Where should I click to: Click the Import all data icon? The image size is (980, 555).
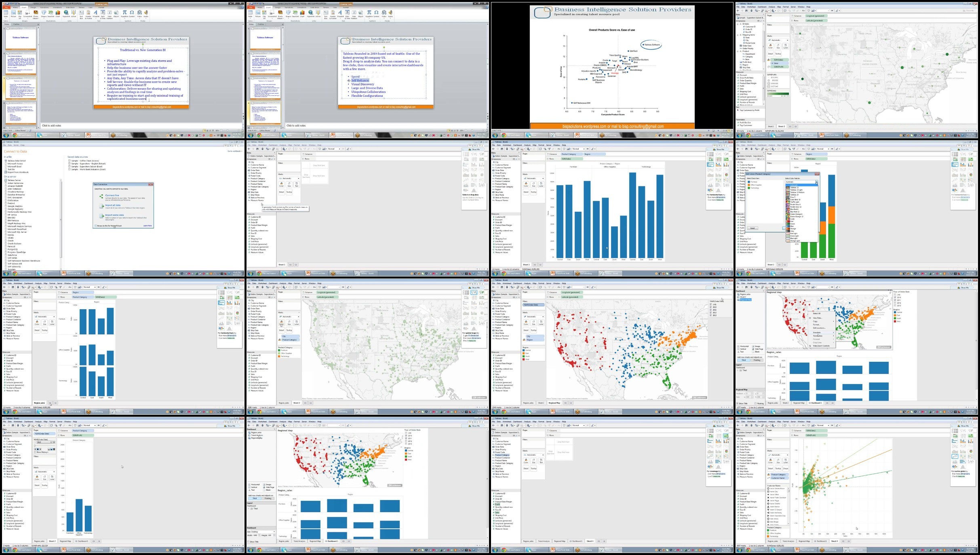point(101,206)
